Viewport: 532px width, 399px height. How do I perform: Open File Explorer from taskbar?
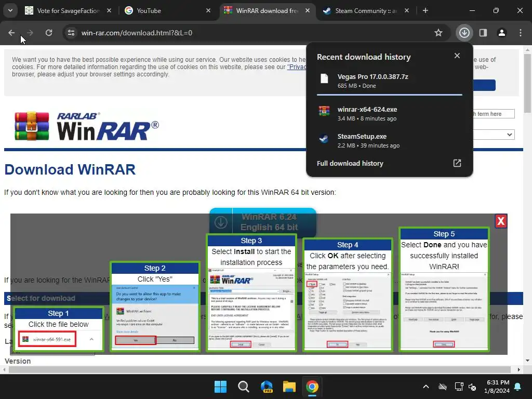pos(289,387)
